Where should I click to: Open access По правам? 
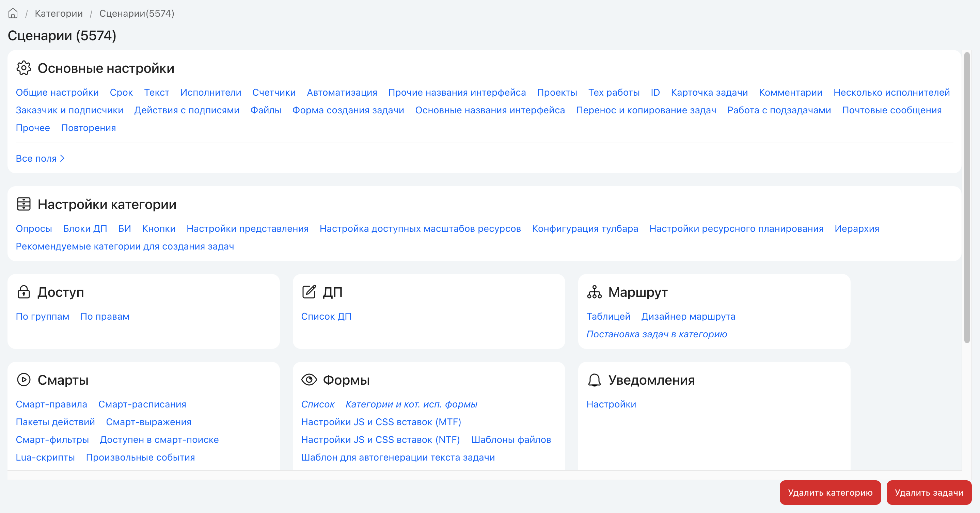tap(105, 316)
